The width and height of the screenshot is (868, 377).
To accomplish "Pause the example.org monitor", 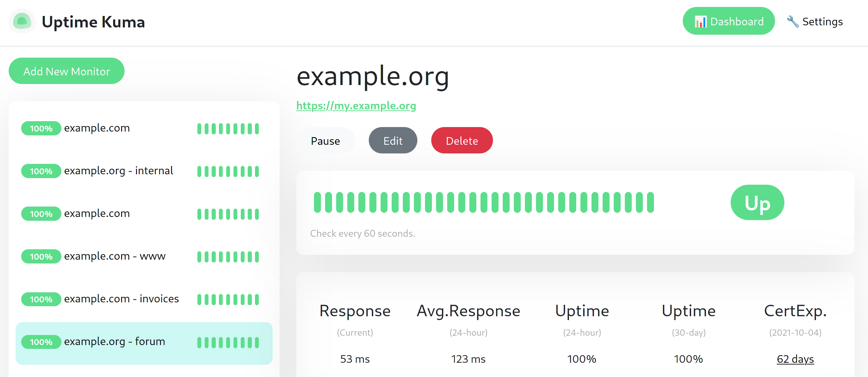I will (x=325, y=141).
